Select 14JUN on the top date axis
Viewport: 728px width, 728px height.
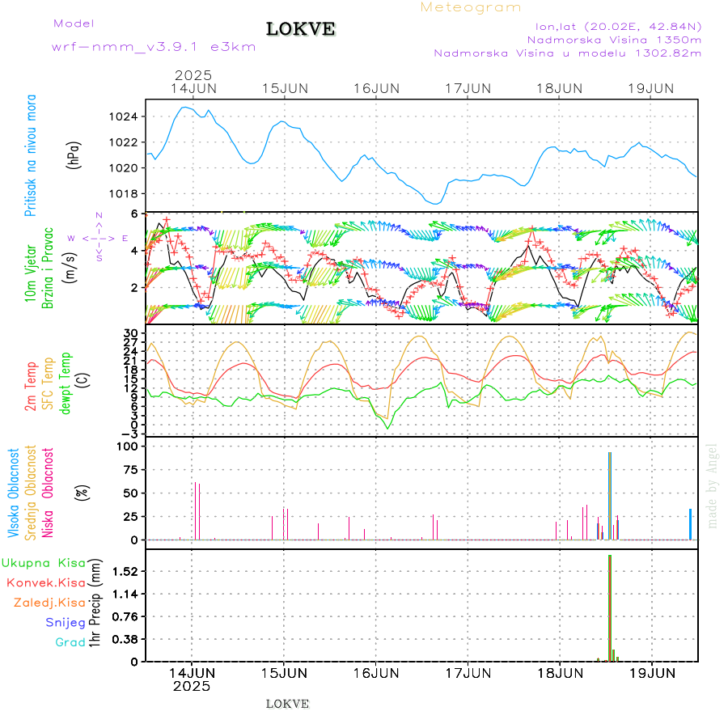pyautogui.click(x=193, y=87)
